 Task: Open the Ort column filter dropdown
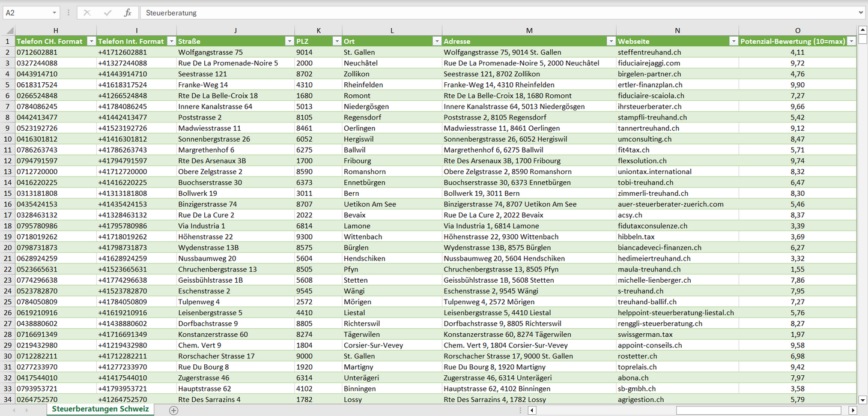[x=436, y=41]
